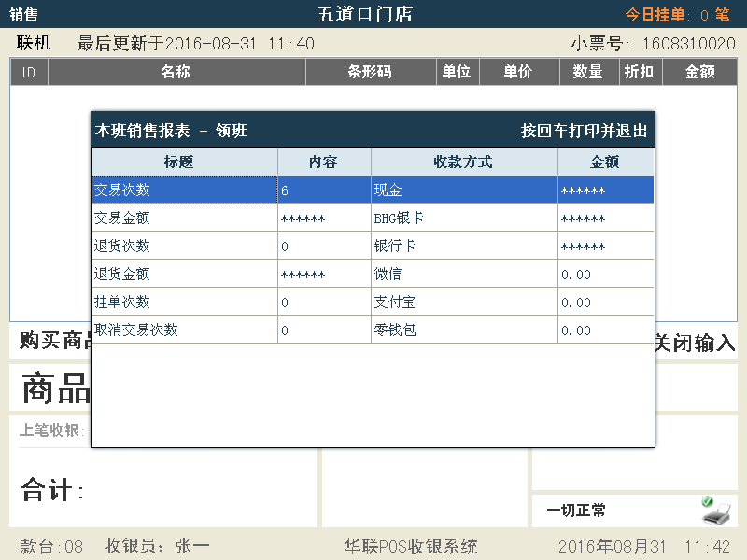Click the 销售 label in title bar
The width and height of the screenshot is (747, 560).
click(x=23, y=14)
